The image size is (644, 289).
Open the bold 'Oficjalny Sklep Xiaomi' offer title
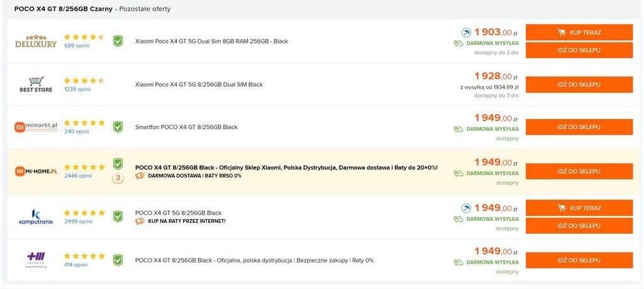(286, 167)
